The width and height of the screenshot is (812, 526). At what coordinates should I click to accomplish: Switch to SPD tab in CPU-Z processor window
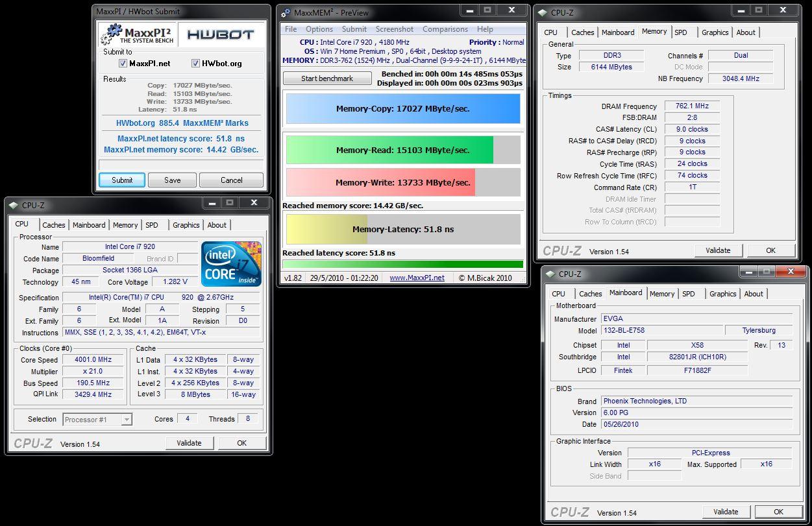click(x=152, y=225)
